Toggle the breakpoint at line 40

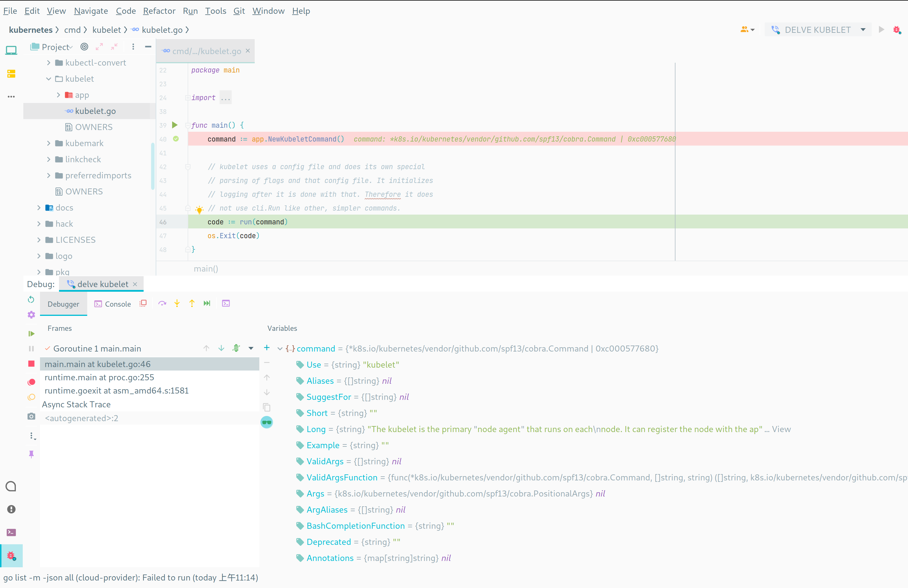tap(176, 139)
